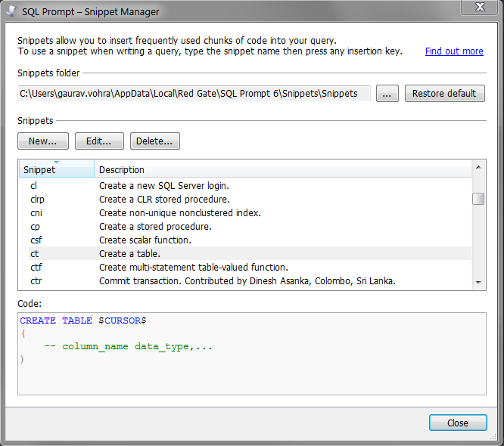Click the window close X button

(480, 7)
